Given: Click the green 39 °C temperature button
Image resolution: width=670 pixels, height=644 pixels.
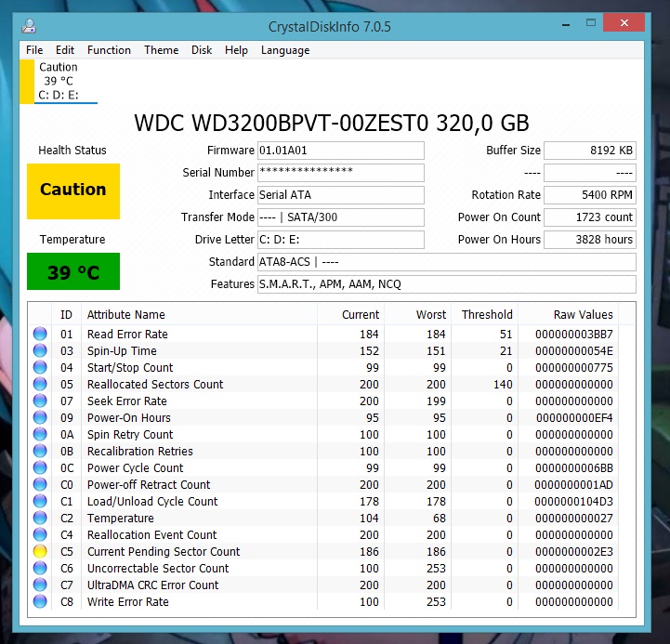Looking at the screenshot, I should coord(73,271).
